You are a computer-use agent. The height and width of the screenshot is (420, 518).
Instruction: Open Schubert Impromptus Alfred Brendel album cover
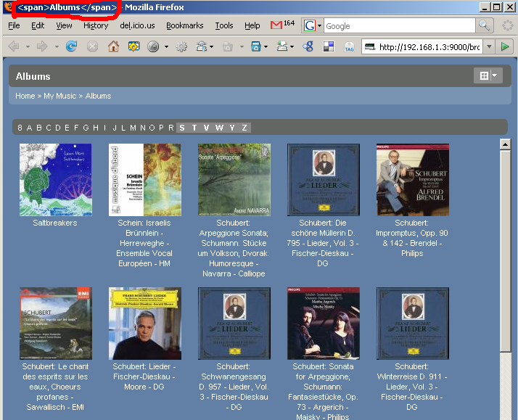(412, 179)
